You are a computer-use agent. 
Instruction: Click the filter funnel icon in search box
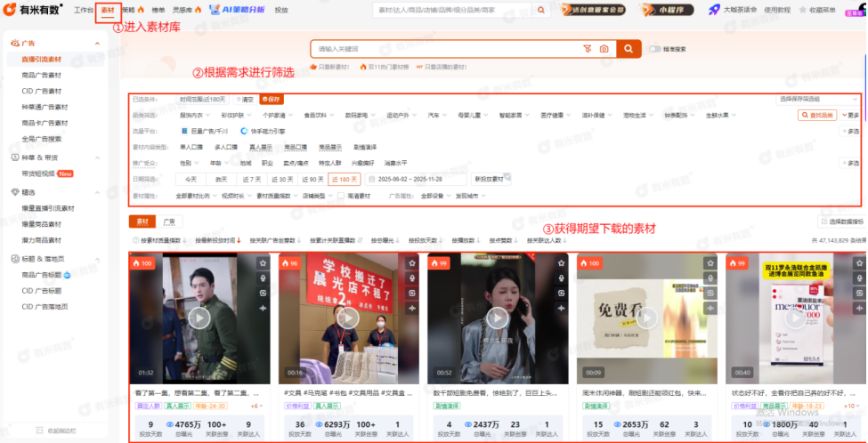[588, 49]
